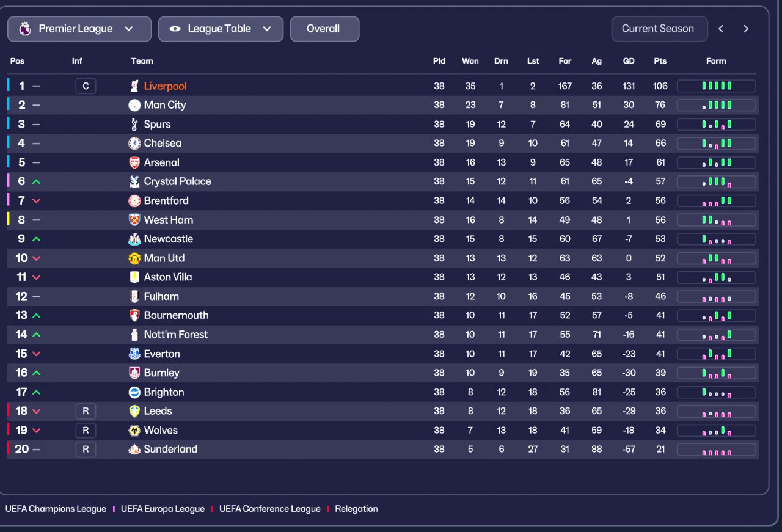This screenshot has width=782, height=532.
Task: Go to the previous season arrow
Action: coord(721,29)
